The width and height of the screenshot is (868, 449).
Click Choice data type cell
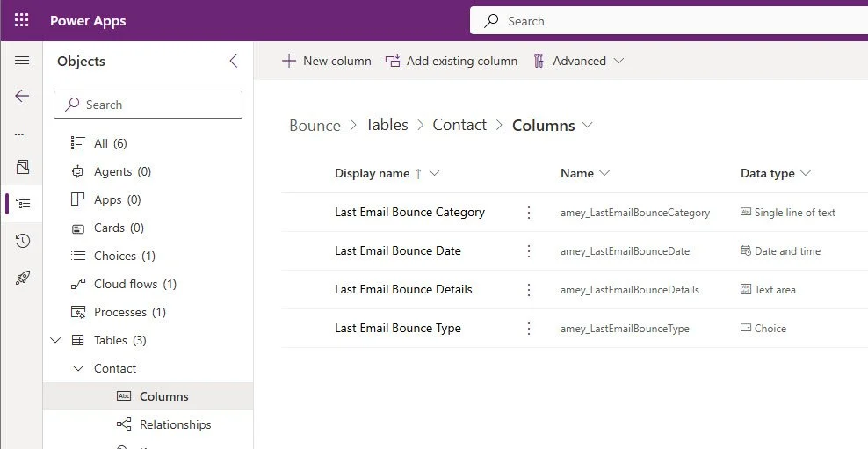763,329
